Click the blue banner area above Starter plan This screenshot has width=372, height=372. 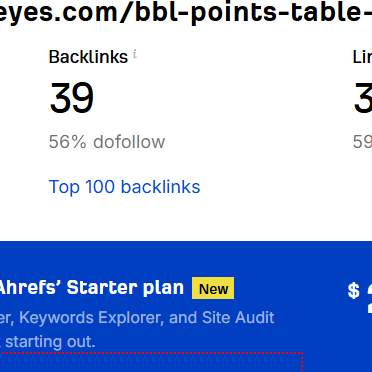(186, 258)
